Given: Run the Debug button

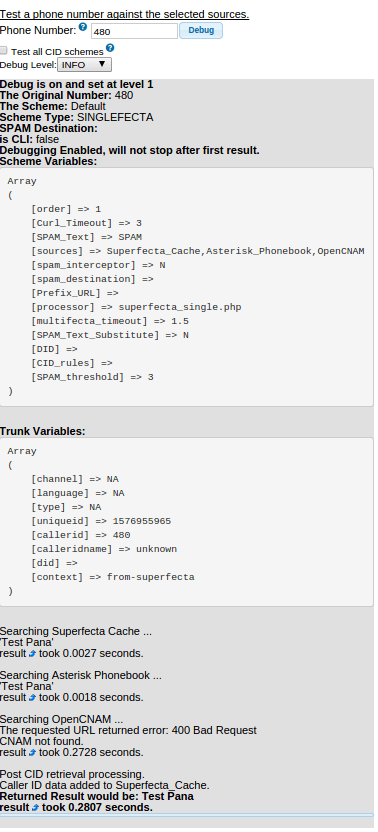Looking at the screenshot, I should click(x=201, y=30).
